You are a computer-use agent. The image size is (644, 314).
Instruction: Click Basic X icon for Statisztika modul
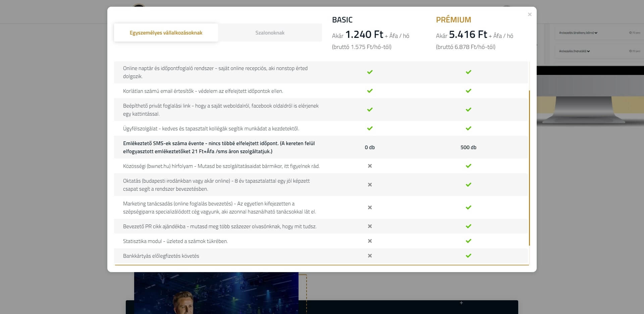tap(370, 241)
